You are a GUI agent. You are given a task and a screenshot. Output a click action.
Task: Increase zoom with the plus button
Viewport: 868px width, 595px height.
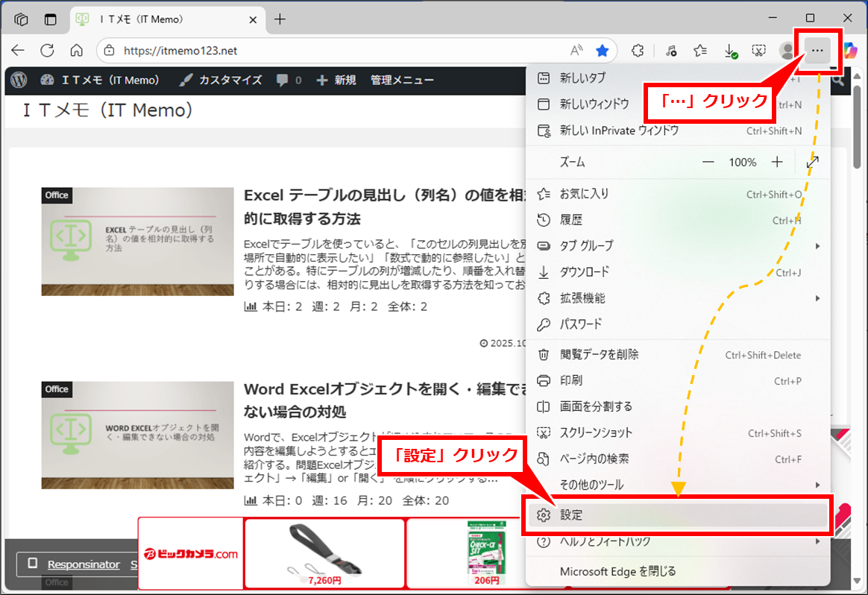pos(777,162)
